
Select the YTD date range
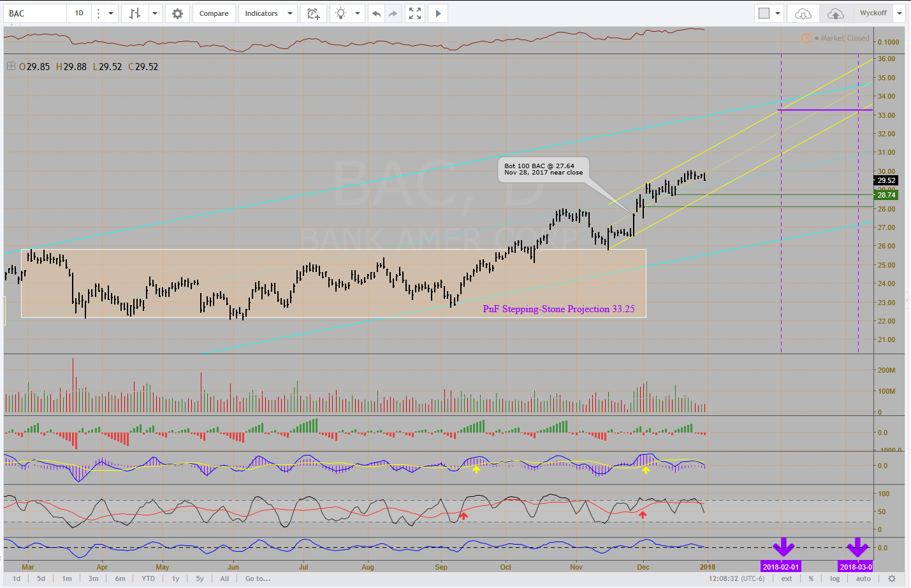click(x=148, y=578)
